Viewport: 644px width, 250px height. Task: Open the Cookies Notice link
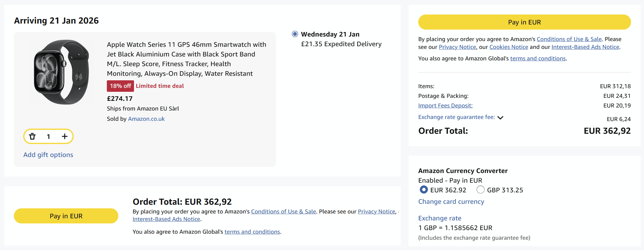pyautogui.click(x=509, y=47)
